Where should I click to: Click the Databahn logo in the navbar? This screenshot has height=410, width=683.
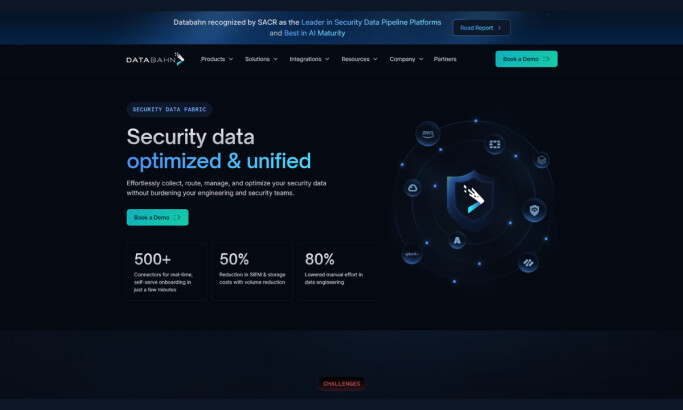(x=155, y=59)
